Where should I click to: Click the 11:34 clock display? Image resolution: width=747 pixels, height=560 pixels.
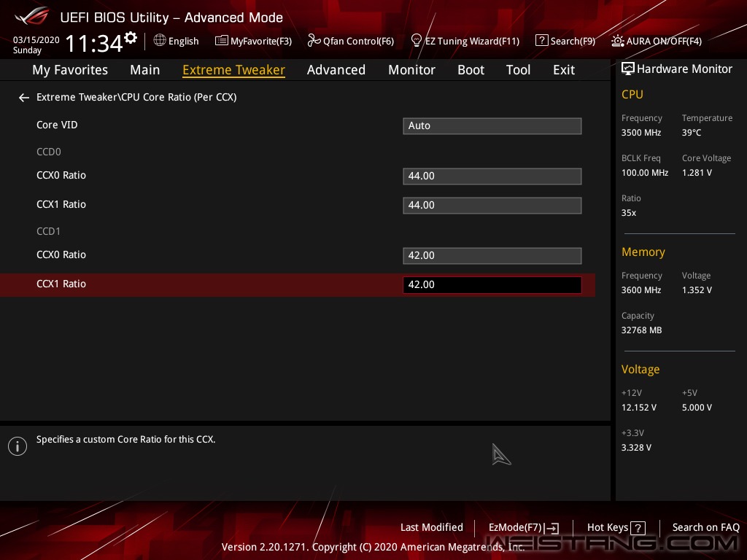(94, 43)
